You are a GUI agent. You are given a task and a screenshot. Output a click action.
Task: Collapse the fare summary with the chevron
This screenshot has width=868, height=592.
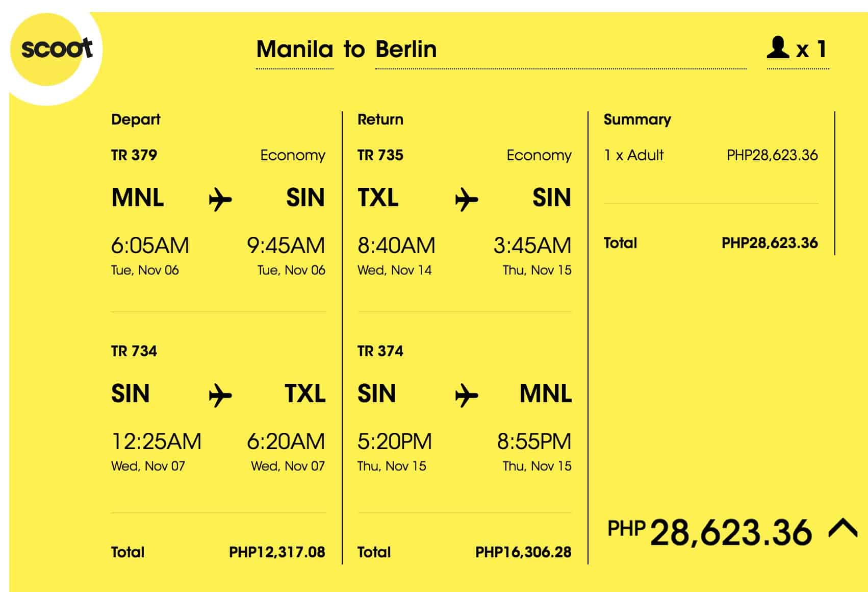[843, 528]
